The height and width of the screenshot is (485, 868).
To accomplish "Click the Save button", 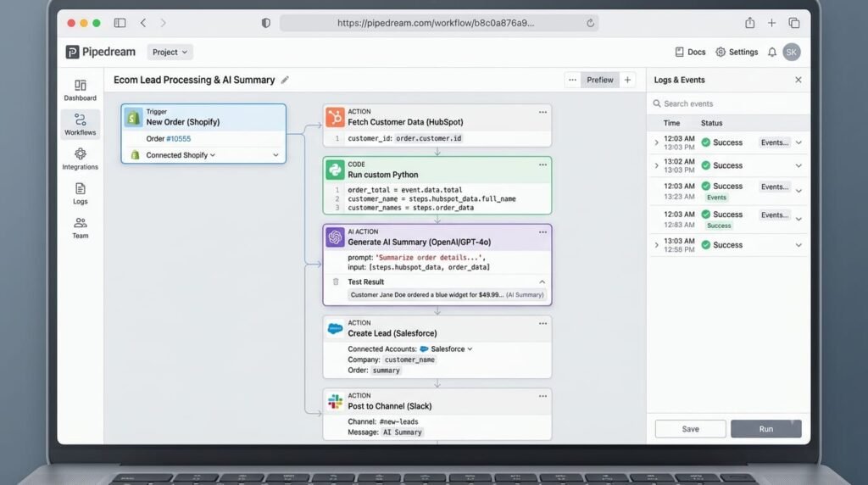I will click(690, 429).
